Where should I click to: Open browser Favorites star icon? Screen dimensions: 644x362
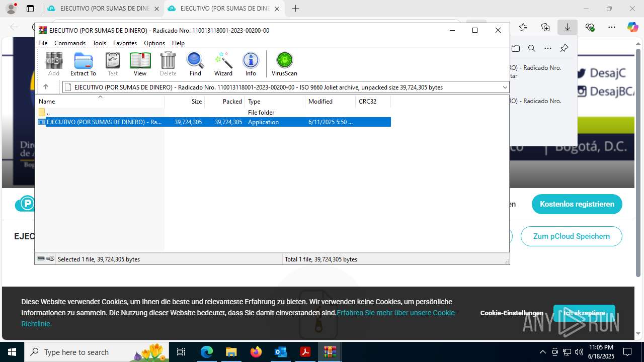[x=523, y=27]
